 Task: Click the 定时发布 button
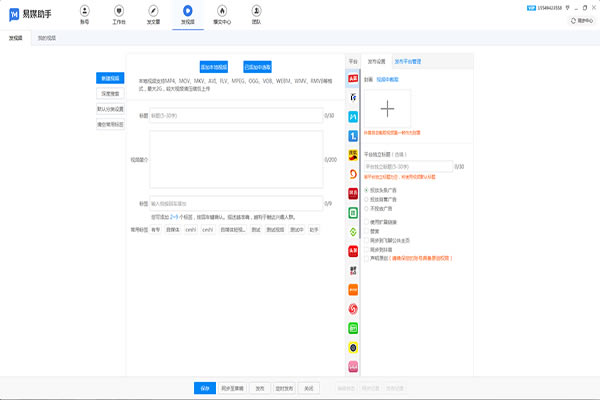point(284,388)
